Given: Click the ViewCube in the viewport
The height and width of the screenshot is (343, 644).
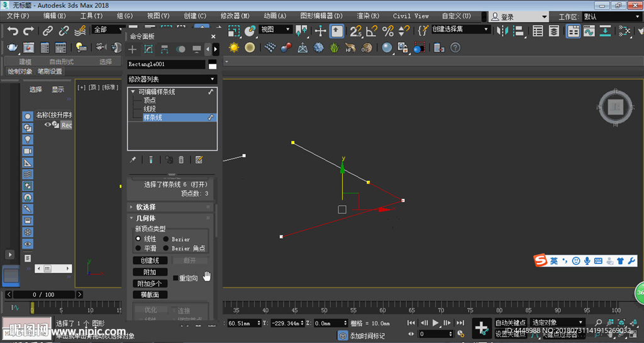Looking at the screenshot, I should point(615,108).
